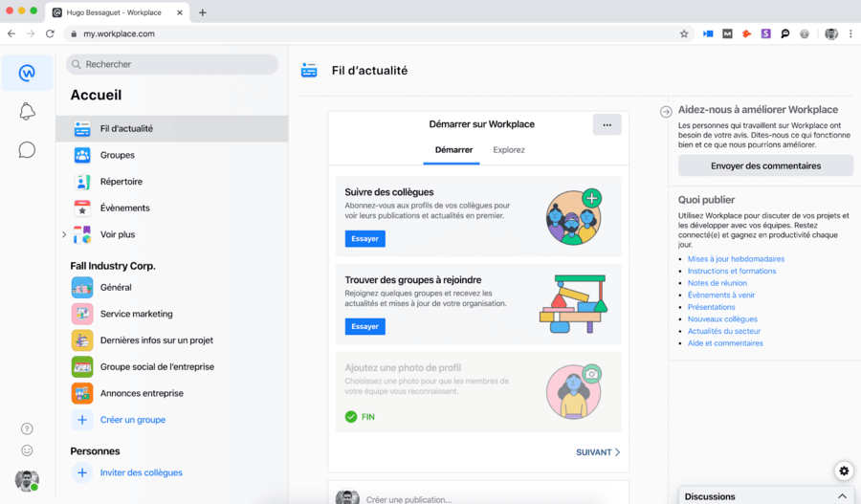Open the three-dots options menu

(x=607, y=124)
